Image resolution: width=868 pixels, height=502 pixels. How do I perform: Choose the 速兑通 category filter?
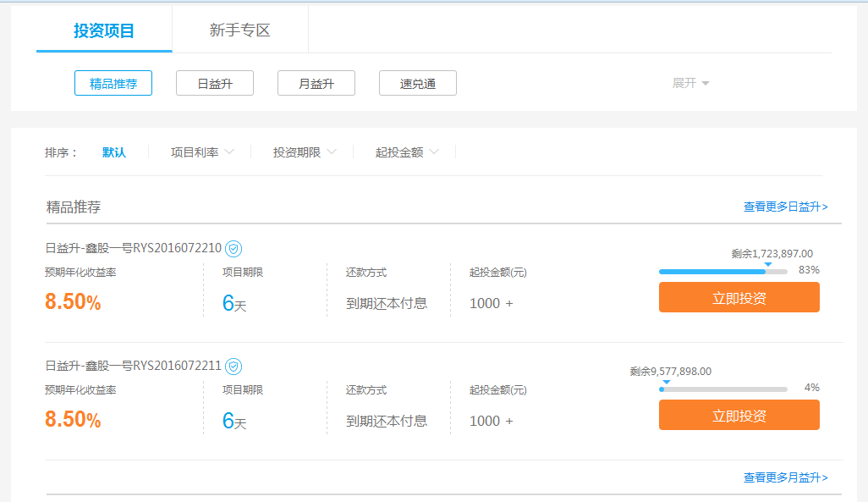[x=418, y=83]
